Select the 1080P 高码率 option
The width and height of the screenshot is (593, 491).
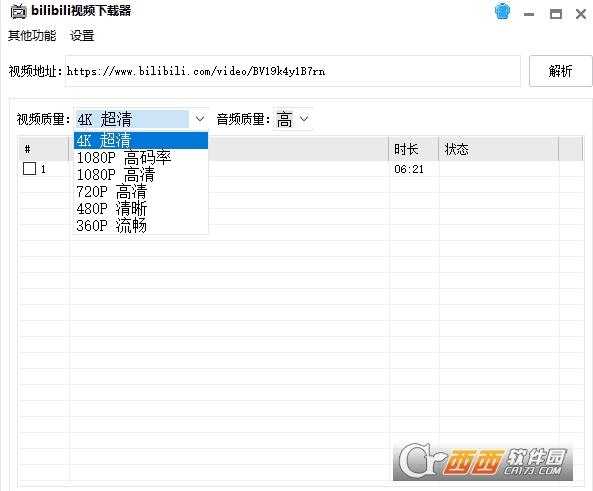point(141,157)
